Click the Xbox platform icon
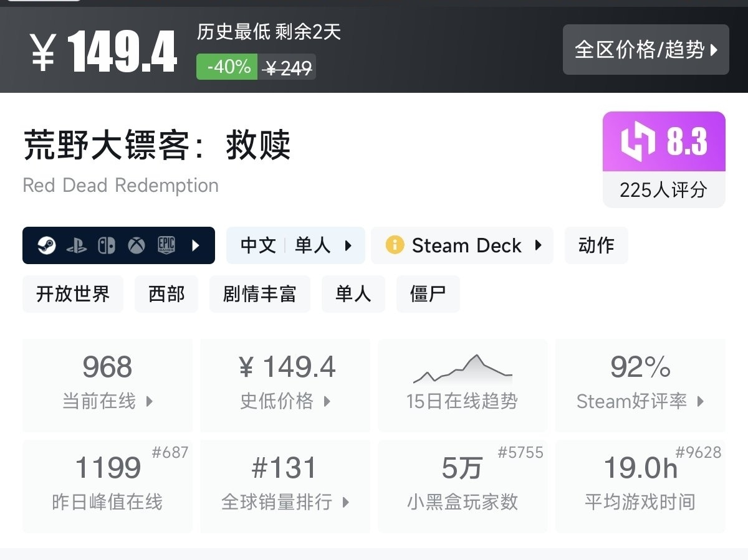Viewport: 748px width, 560px height. click(x=137, y=245)
